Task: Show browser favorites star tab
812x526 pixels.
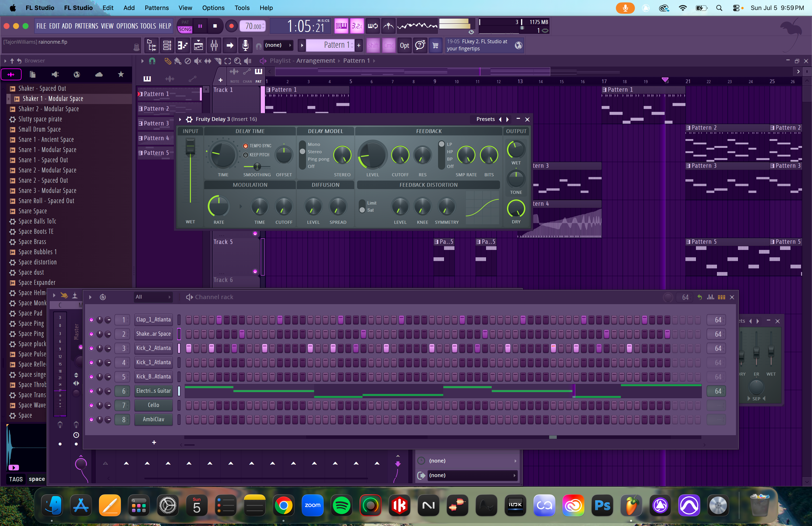Action: click(121, 74)
